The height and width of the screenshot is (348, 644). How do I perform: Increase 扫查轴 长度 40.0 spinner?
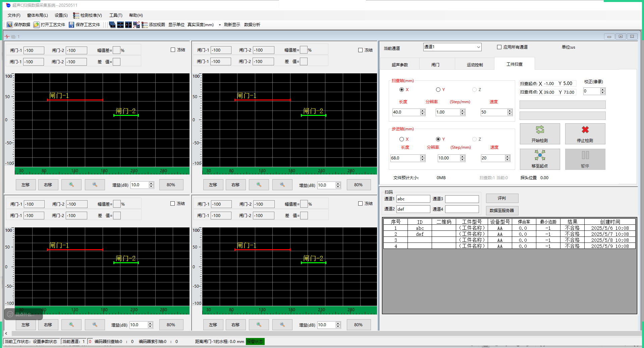click(423, 111)
